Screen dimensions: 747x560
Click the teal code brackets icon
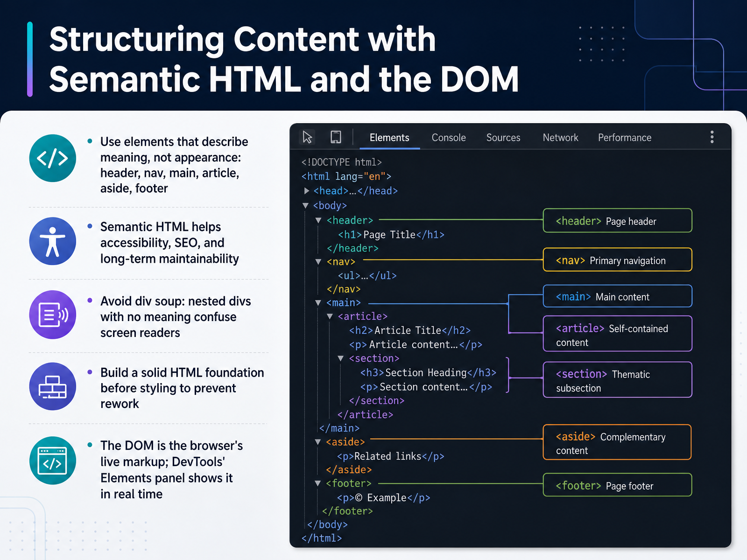coord(53,158)
